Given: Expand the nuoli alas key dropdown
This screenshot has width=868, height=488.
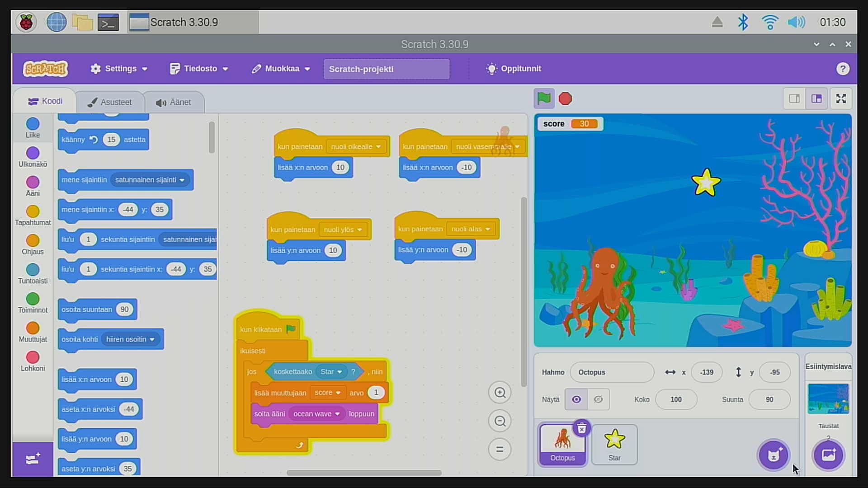Looking at the screenshot, I should 471,229.
